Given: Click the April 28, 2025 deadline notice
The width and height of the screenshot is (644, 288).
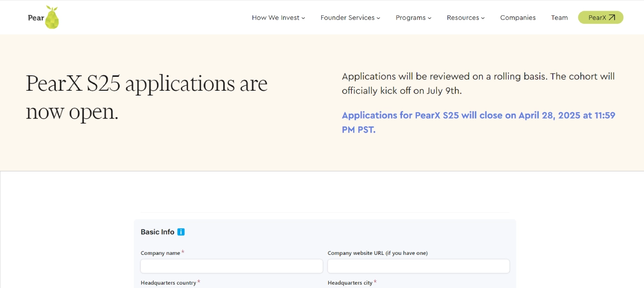Looking at the screenshot, I should [x=478, y=122].
